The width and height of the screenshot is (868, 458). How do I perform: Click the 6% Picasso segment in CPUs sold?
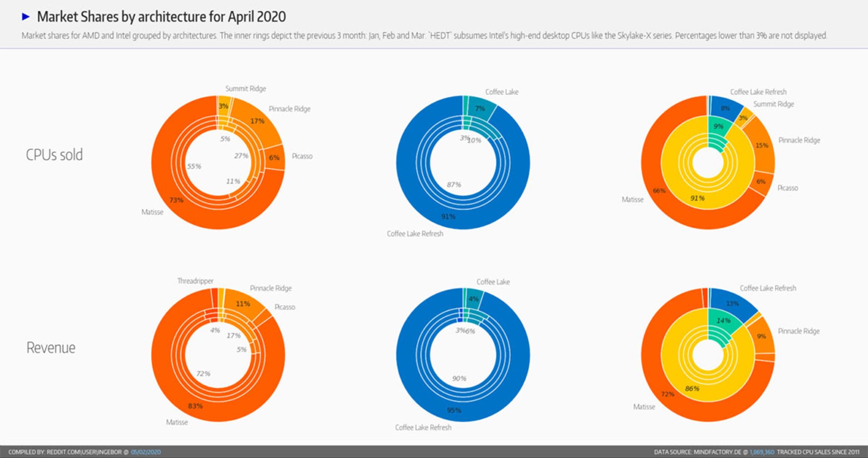274,158
